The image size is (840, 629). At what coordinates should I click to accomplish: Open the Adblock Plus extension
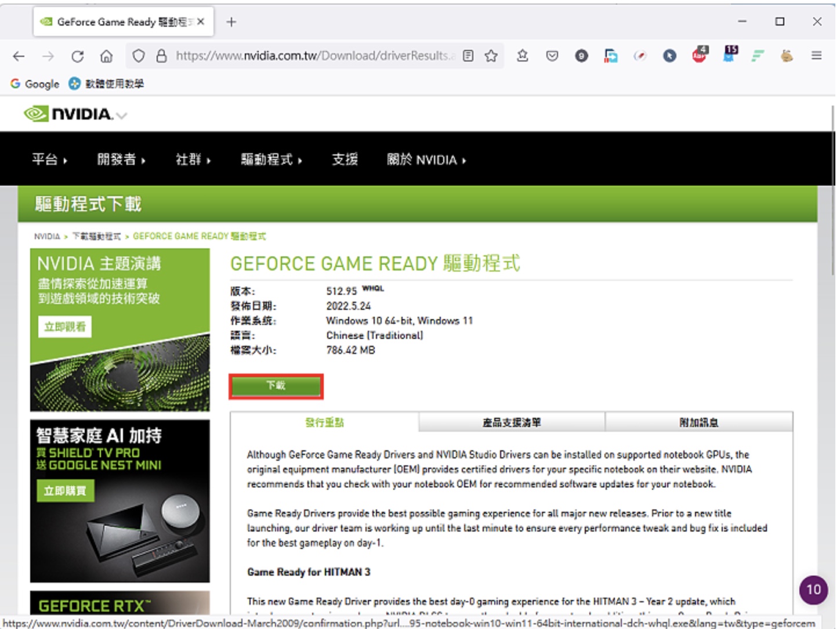pyautogui.click(x=700, y=55)
